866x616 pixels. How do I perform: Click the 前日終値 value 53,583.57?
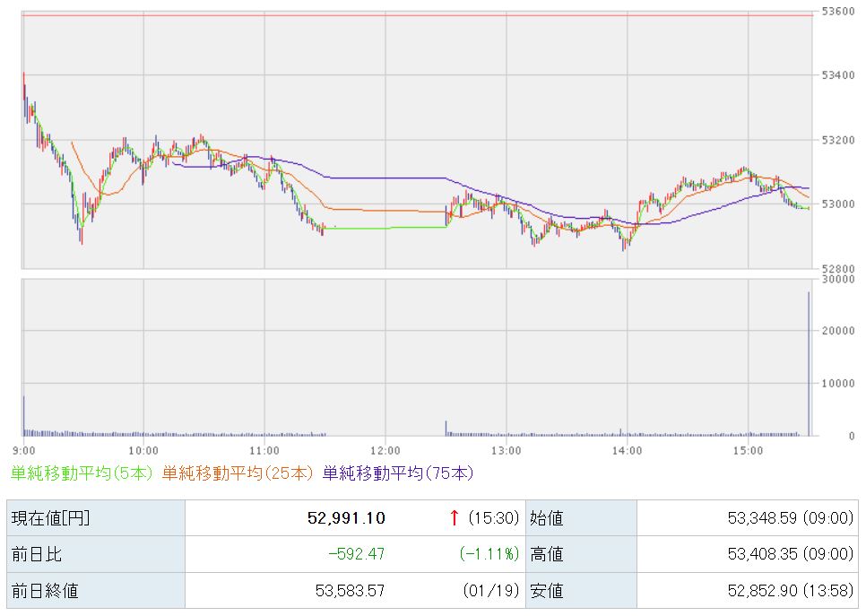[349, 591]
